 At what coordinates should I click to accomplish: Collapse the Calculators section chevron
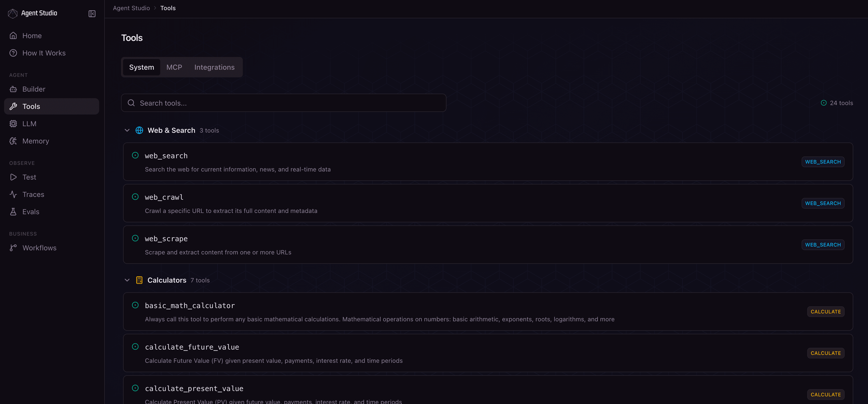(x=127, y=280)
